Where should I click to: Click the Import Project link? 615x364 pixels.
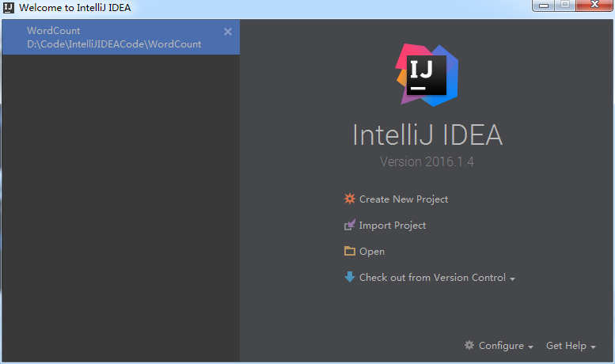(393, 226)
